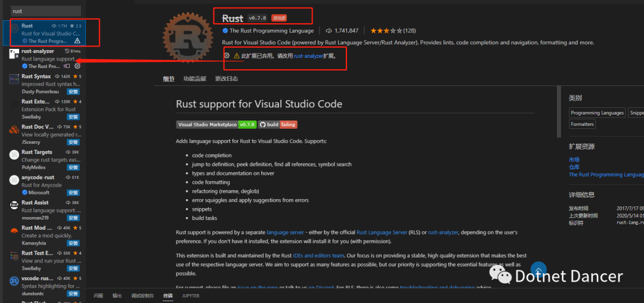Click the 1,741,847 install count

tap(346, 31)
